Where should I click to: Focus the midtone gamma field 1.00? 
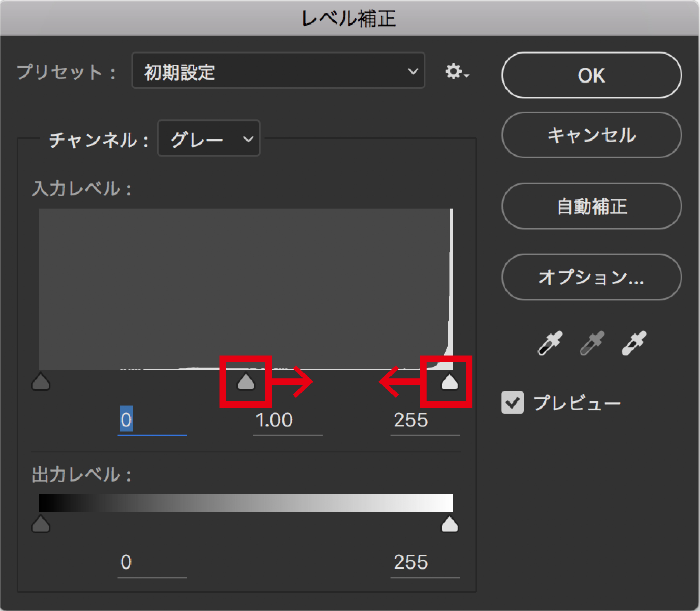[288, 421]
